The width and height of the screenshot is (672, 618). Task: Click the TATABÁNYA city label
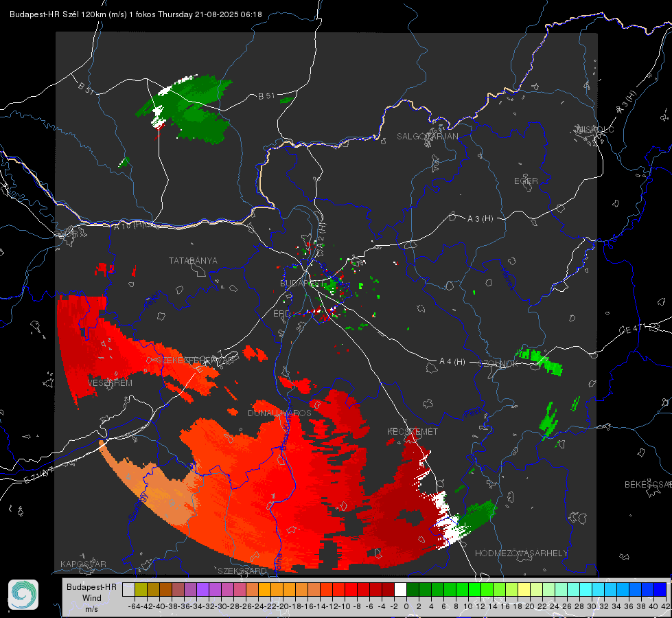193,261
